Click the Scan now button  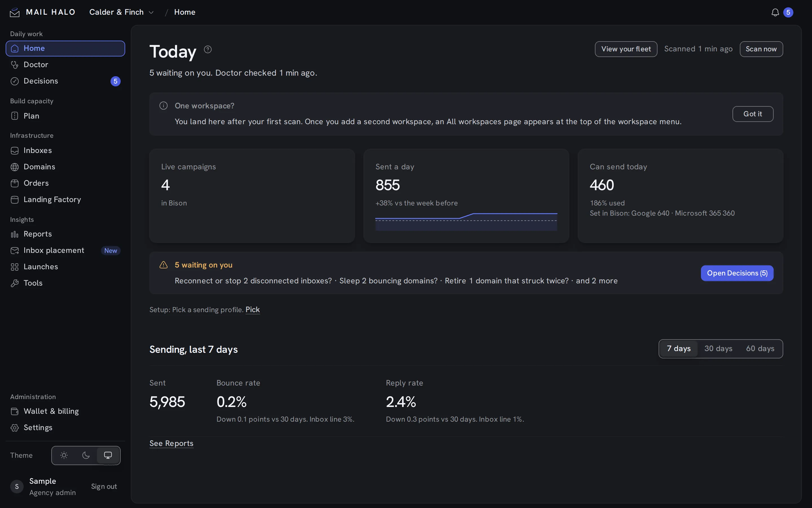(761, 49)
